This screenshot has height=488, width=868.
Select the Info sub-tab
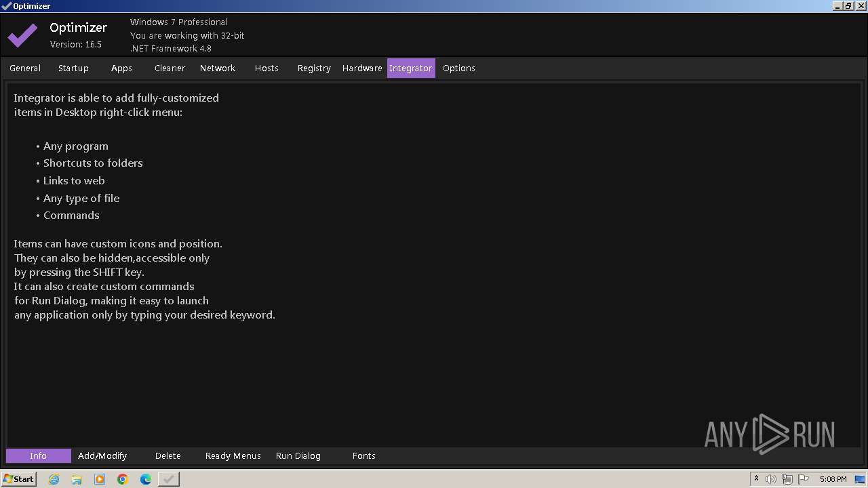[x=38, y=455]
